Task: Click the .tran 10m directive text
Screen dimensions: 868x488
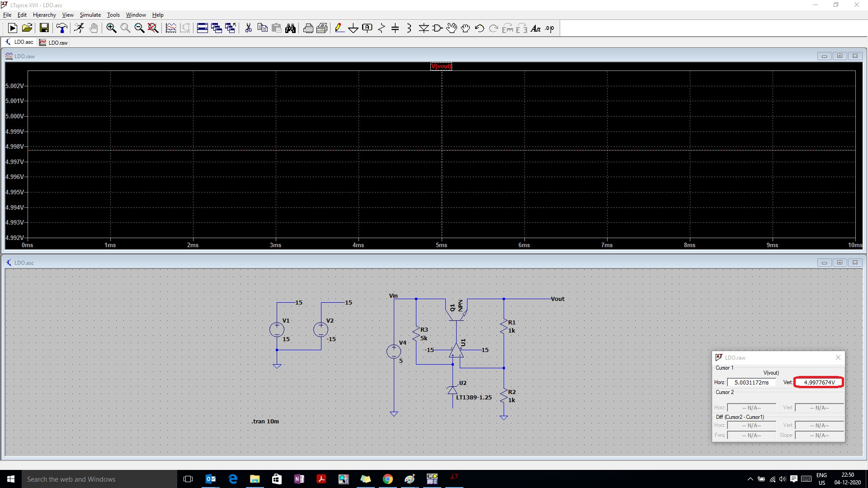Action: [x=265, y=421]
